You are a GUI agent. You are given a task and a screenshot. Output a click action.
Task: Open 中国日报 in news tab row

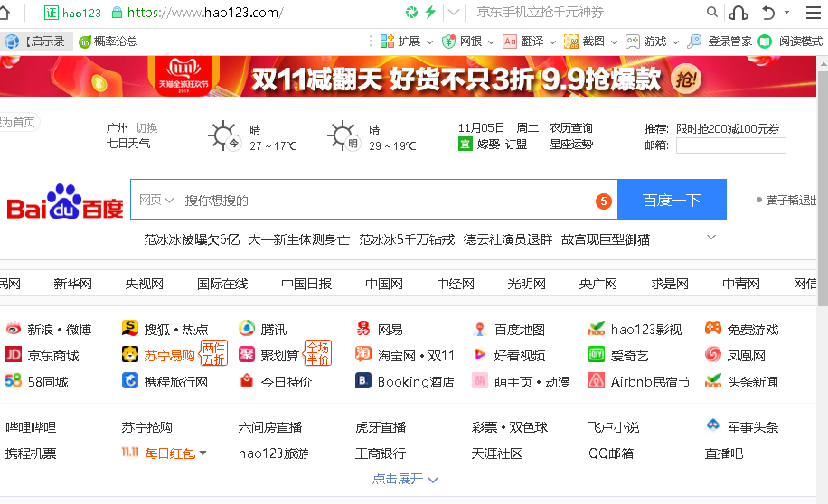(x=306, y=284)
